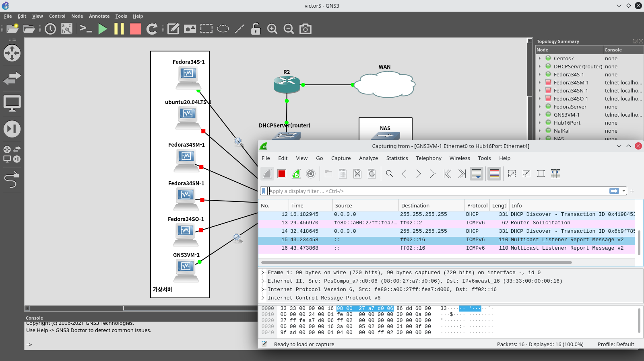Click the Add a note icon
The height and width of the screenshot is (361, 644).
coord(173,29)
